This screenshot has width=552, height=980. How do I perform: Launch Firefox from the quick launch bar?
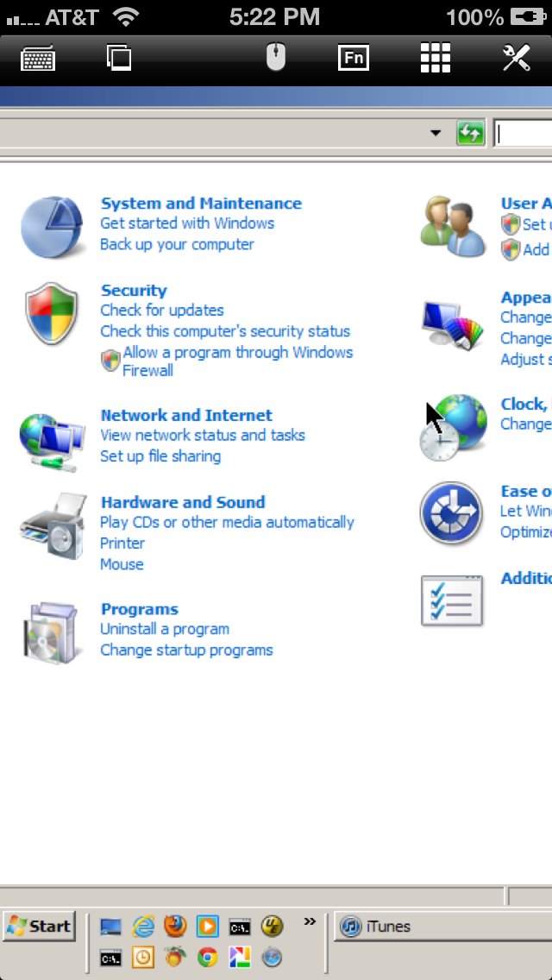pyautogui.click(x=176, y=926)
